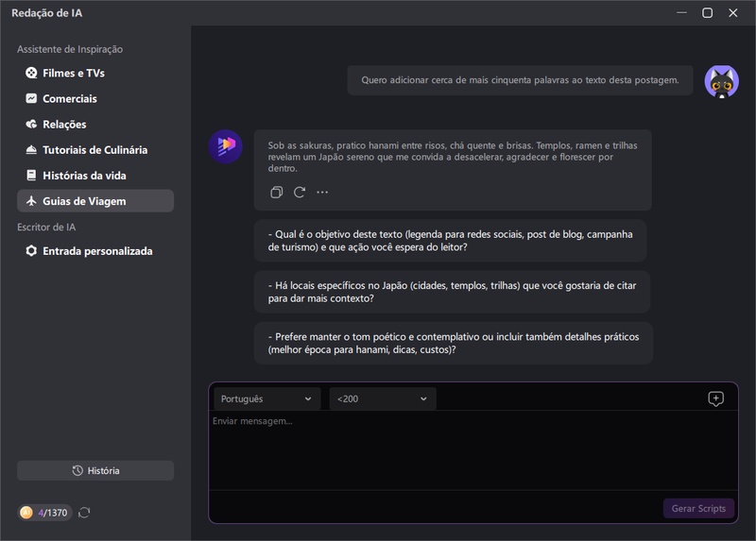
Task: Start a new chat with plus icon
Action: point(715,398)
